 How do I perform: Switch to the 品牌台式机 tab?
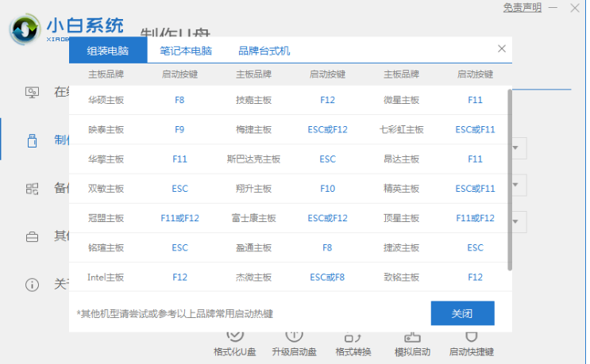[264, 51]
